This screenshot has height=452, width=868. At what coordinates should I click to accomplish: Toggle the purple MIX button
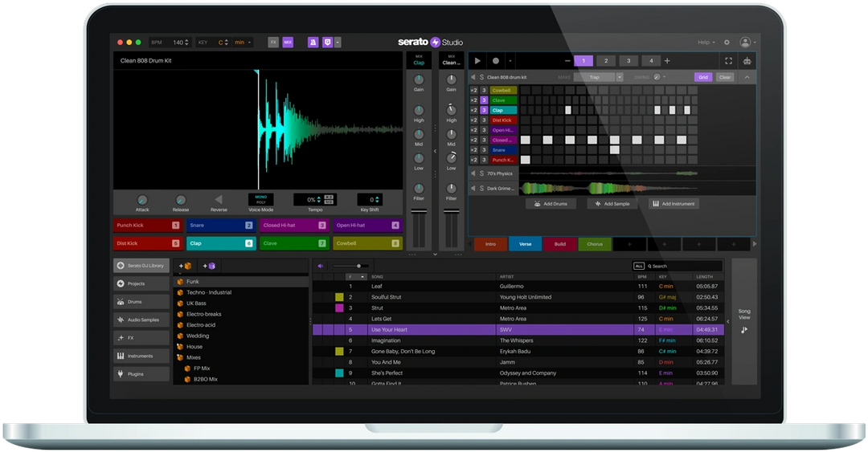(288, 42)
